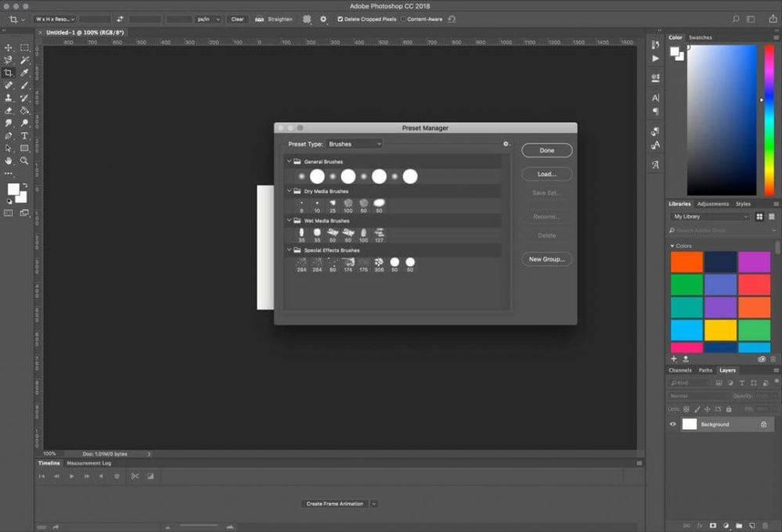Select the Move tool

(9, 48)
